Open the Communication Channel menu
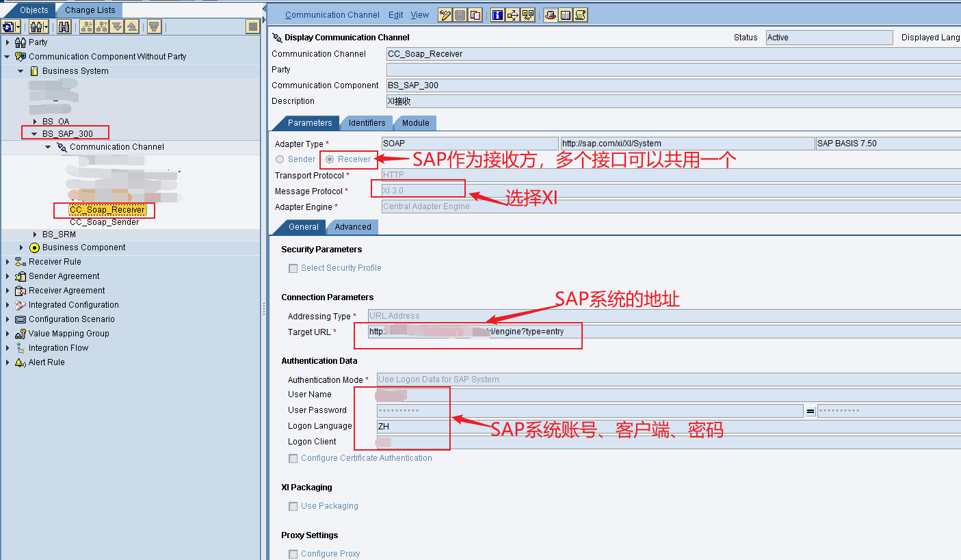Image resolution: width=961 pixels, height=560 pixels. [332, 15]
